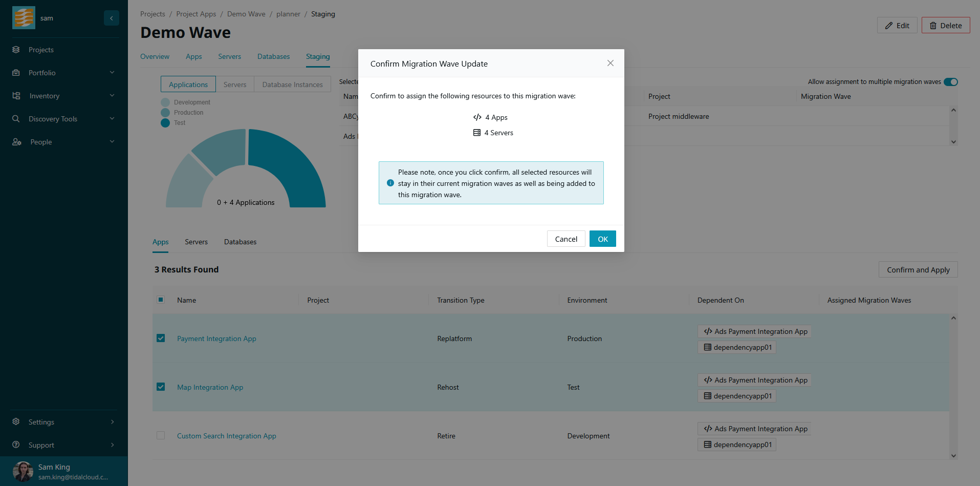Click the Discovery Tools magnifier icon
This screenshot has width=980, height=486.
pos(16,119)
